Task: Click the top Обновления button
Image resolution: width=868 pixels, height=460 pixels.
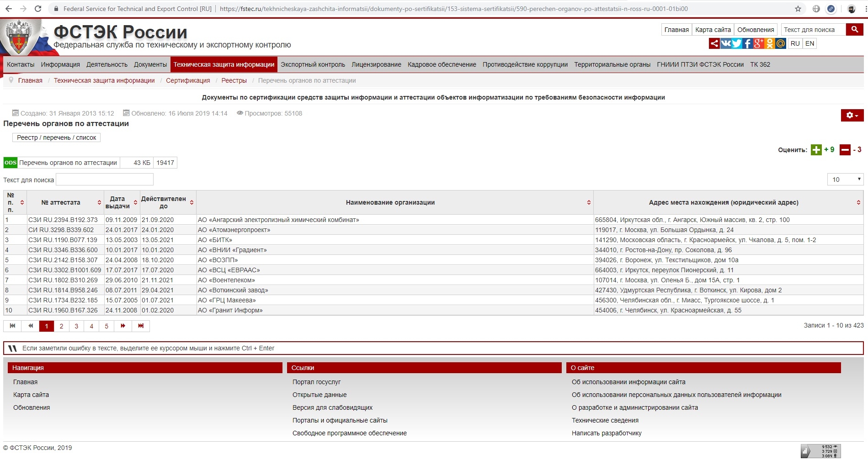Action: pos(756,30)
